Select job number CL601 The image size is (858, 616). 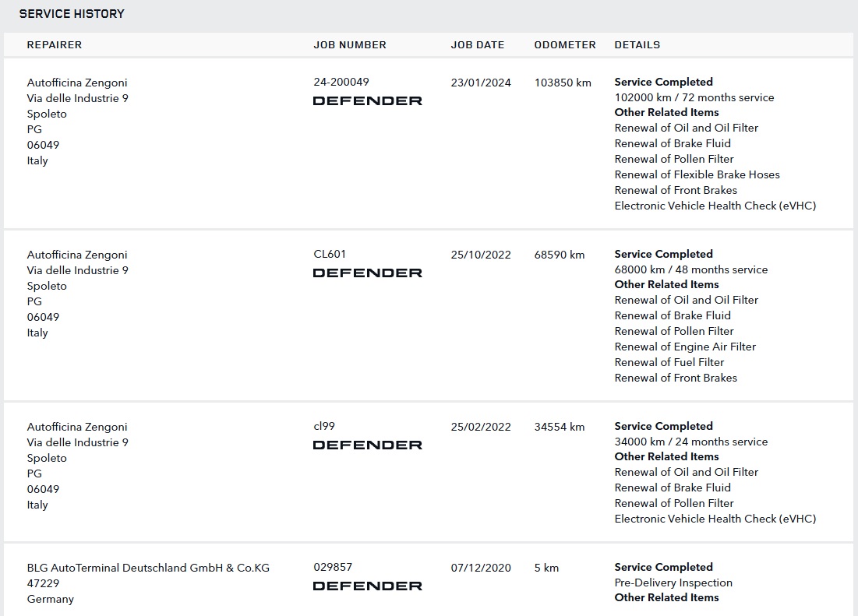coord(330,254)
